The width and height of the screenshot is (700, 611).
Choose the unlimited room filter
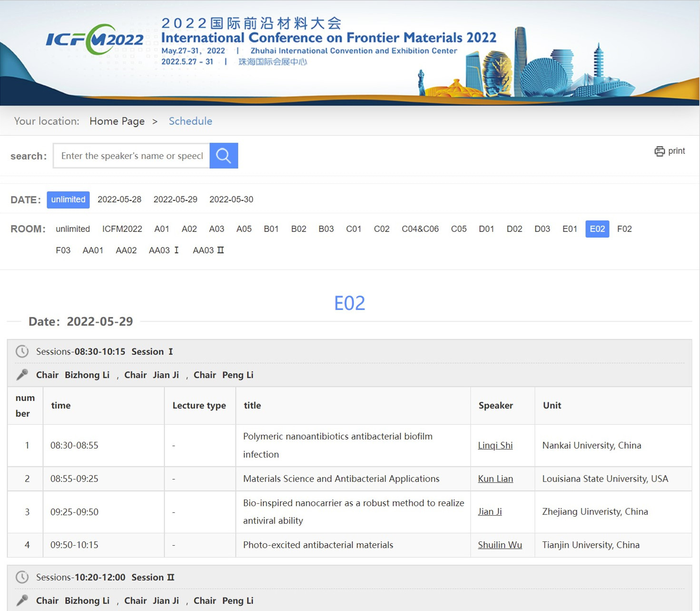click(73, 229)
